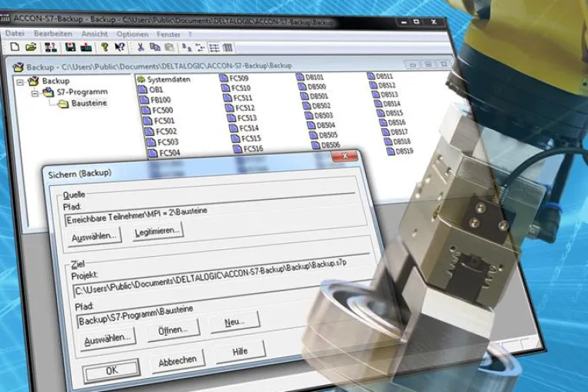This screenshot has width=588, height=392.
Task: Switch to list view icon
Action: coord(214,48)
